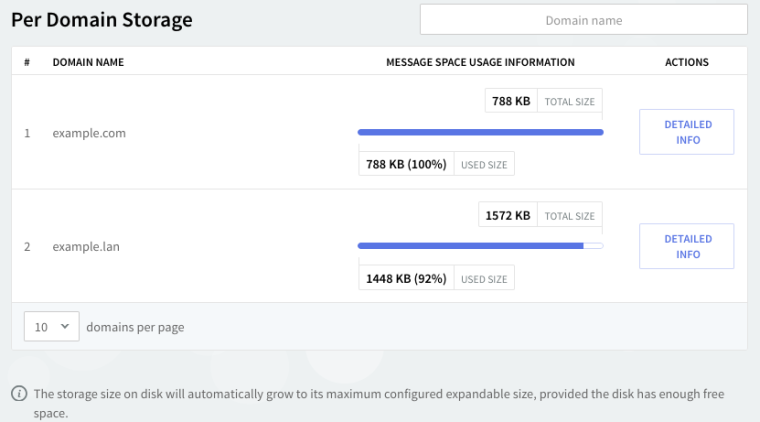
Task: Click the 788 KB Total Size label
Action: 543,101
